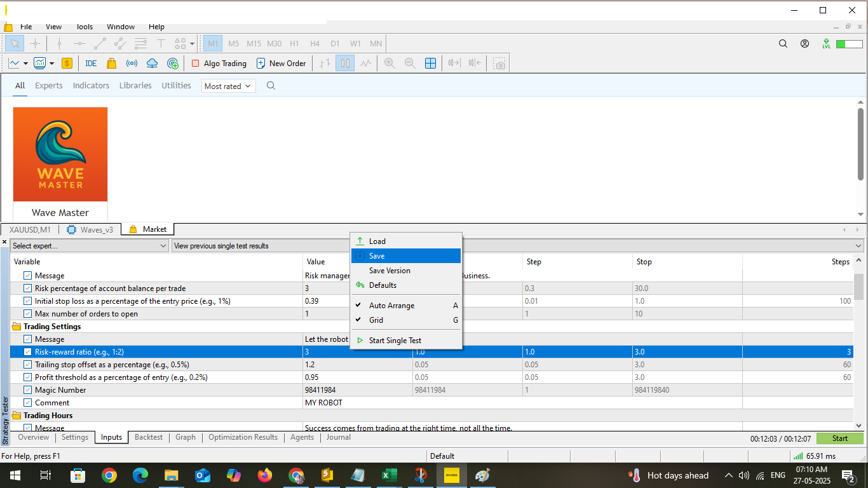Click the New Order button

click(281, 64)
